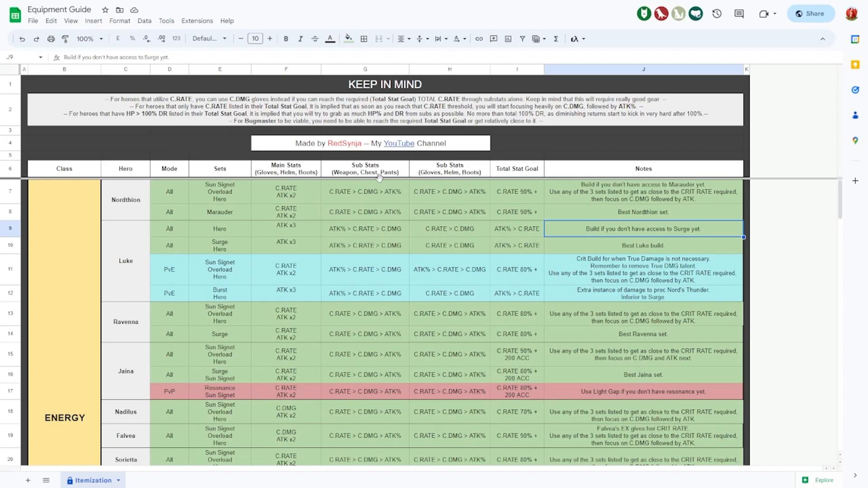Expand the Itemization sheet tab menu arrow
The width and height of the screenshot is (868, 488).
(x=118, y=480)
